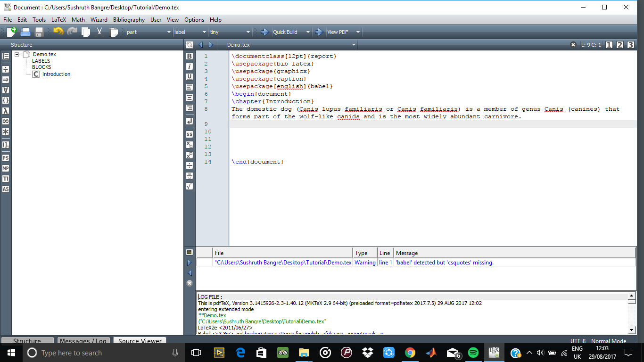Go to the next LaTeX error
Screen dimensions: 644x362
190,263
